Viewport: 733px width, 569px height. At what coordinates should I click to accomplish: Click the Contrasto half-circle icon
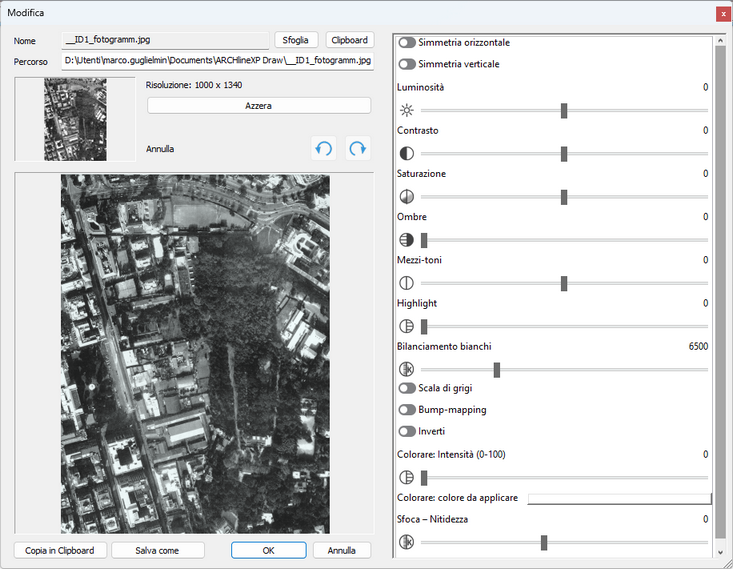tap(407, 153)
